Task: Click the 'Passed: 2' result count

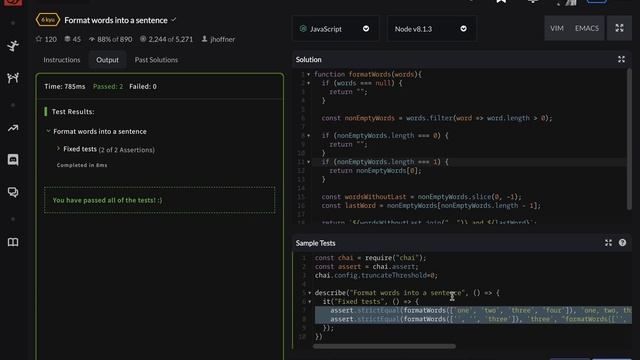Action: (108, 87)
